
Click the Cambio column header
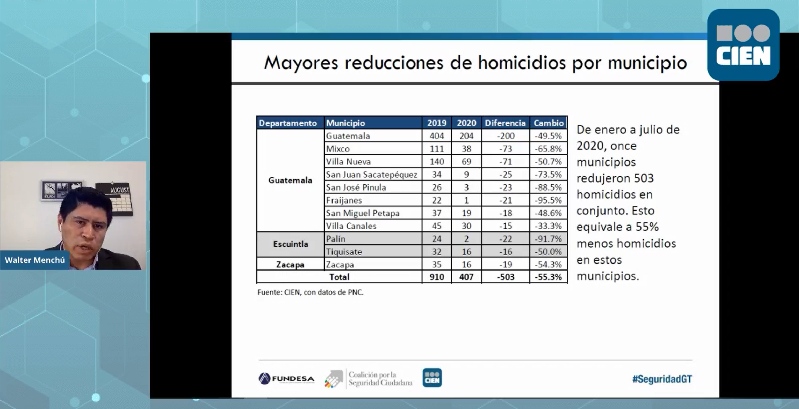(x=549, y=123)
